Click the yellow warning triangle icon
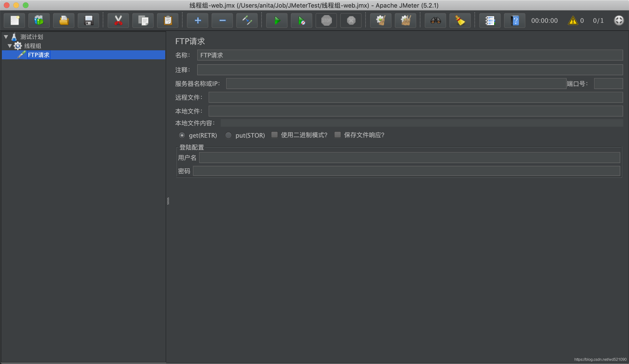Image resolution: width=629 pixels, height=364 pixels. coord(573,20)
